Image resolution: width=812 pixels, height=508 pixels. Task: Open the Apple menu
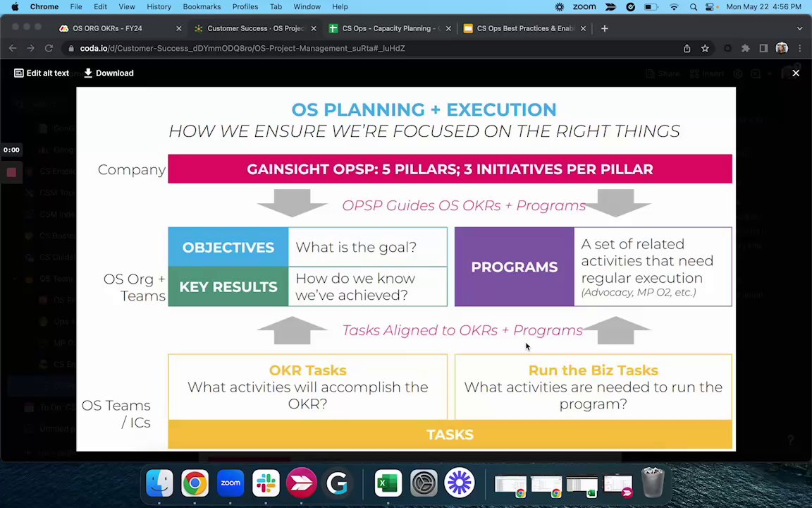click(x=15, y=7)
